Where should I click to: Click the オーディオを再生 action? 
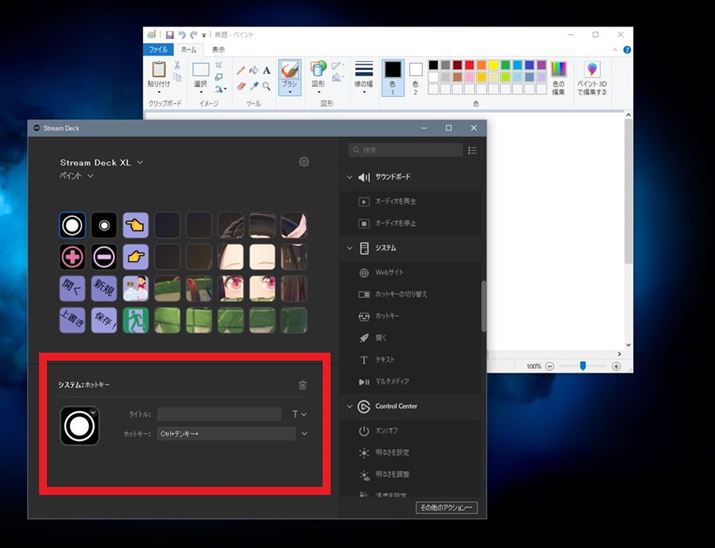397,201
